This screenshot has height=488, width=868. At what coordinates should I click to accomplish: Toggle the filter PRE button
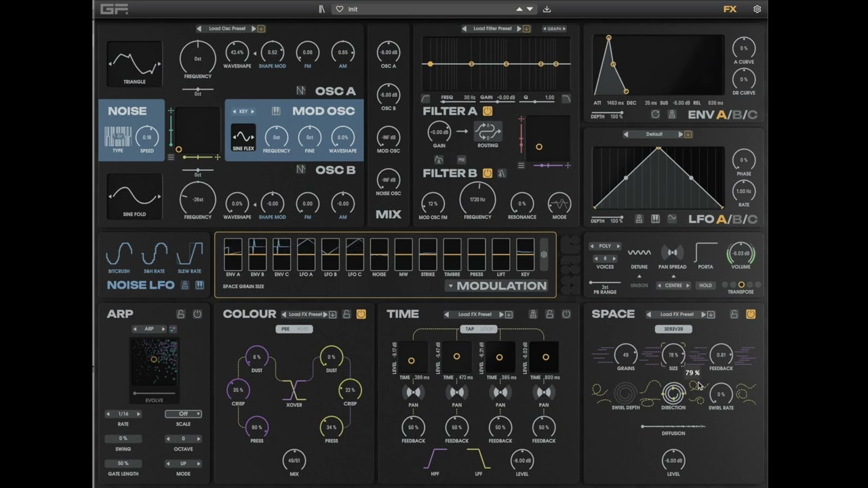click(x=461, y=160)
